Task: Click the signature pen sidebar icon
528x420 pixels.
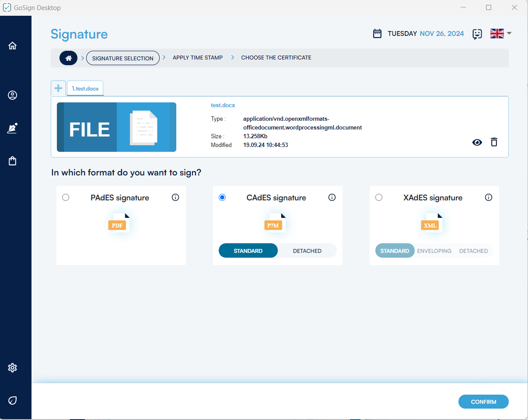Action: point(12,128)
